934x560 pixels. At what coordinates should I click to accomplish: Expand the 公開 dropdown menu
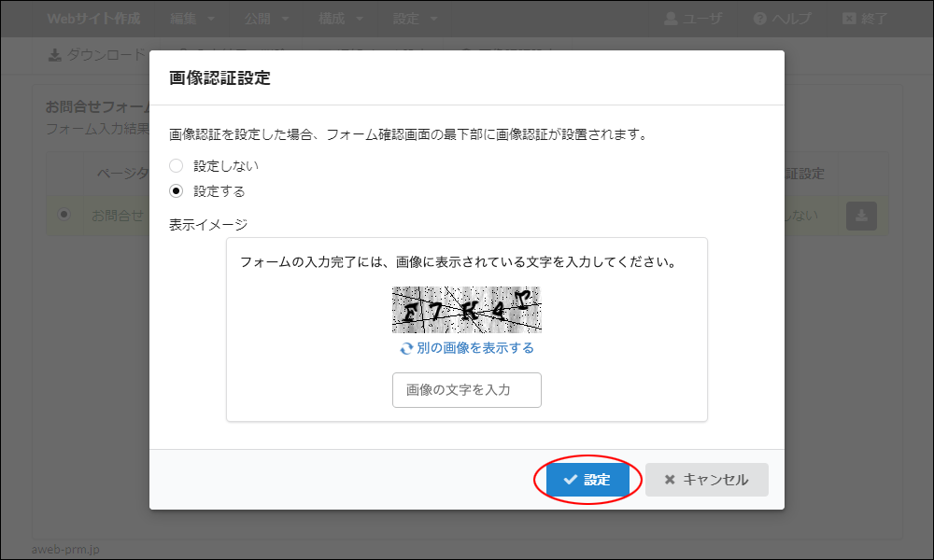click(266, 19)
